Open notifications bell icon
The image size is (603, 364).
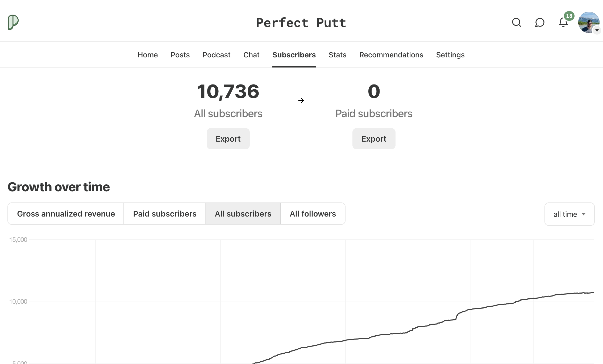[x=563, y=23]
